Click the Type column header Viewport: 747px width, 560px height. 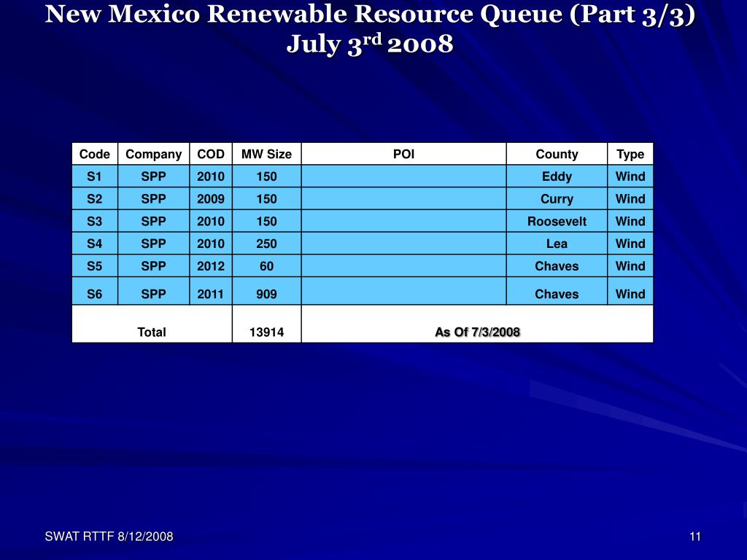[630, 154]
